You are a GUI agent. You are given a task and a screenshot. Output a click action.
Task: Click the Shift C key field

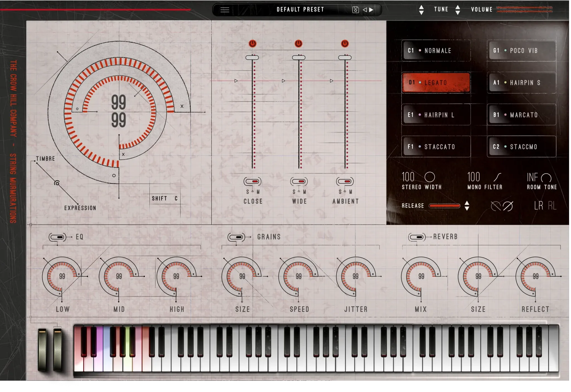tap(165, 199)
